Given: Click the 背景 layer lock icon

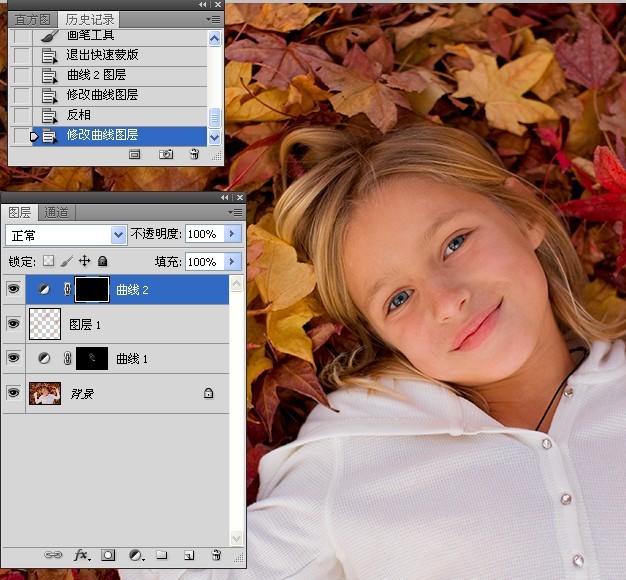Looking at the screenshot, I should coord(208,393).
